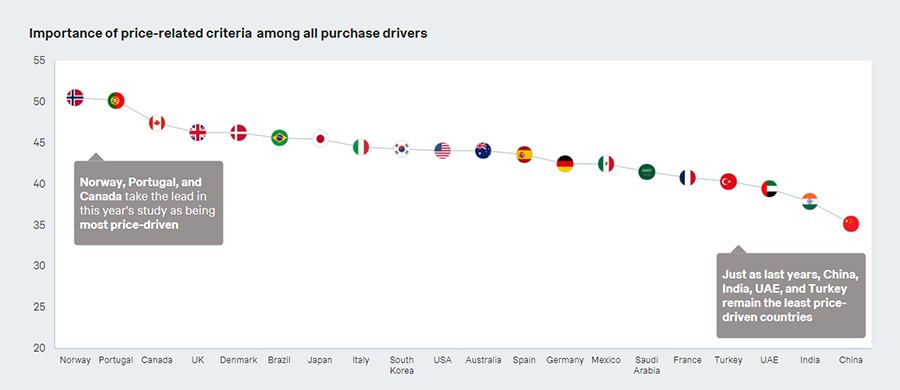Screen dimensions: 900x390
Task: Click the France axis label
Action: click(x=688, y=360)
